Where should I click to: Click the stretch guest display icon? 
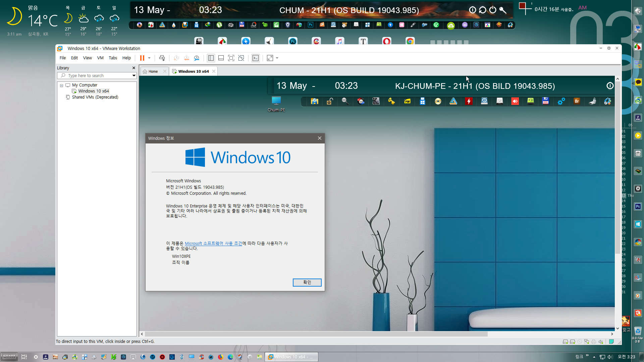coord(270,58)
